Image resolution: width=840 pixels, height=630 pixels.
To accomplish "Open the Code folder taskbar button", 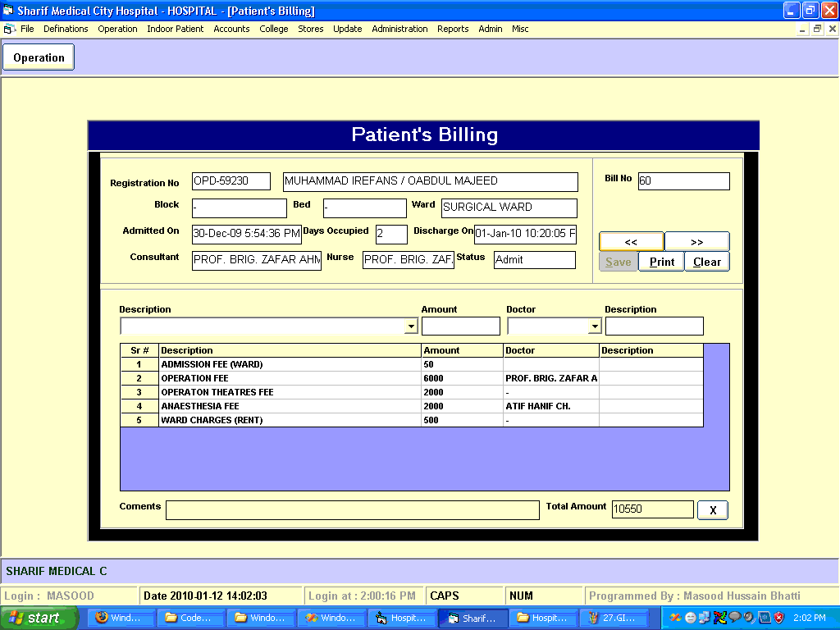I will (x=190, y=618).
